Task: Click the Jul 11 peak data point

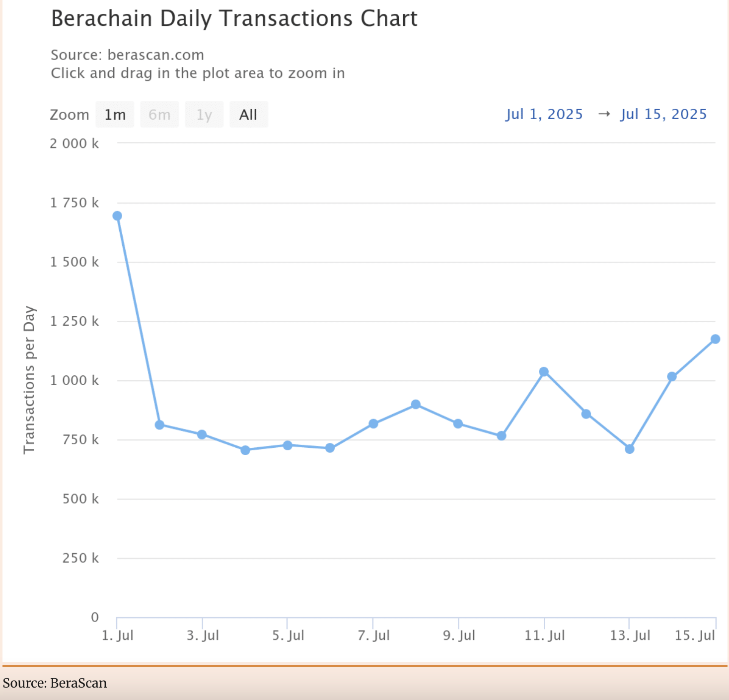Action: (544, 372)
